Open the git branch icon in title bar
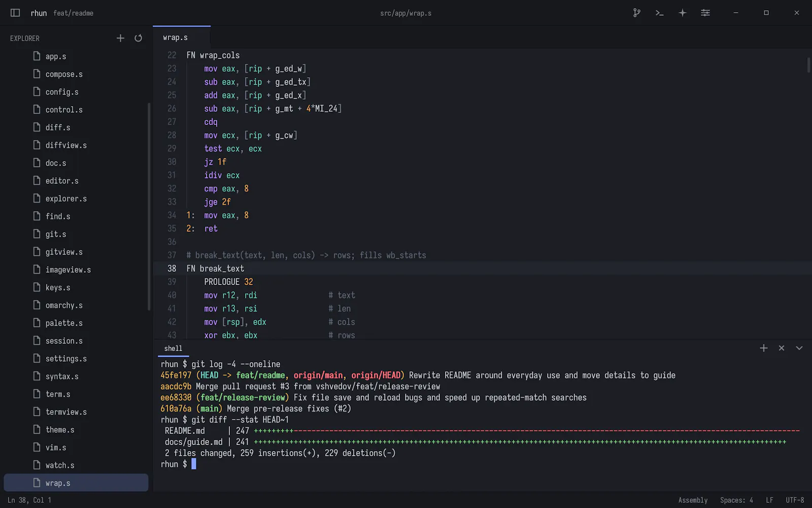Screen dimensions: 812x508 [636, 13]
